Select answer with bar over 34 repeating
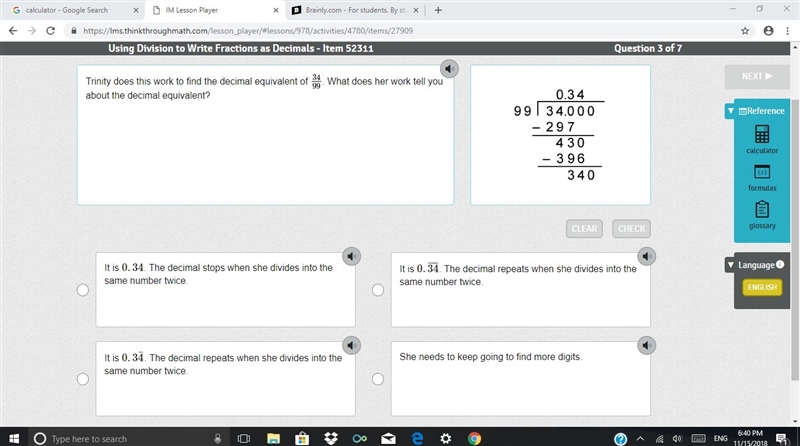Screen dimensions: 800x446 [378, 290]
